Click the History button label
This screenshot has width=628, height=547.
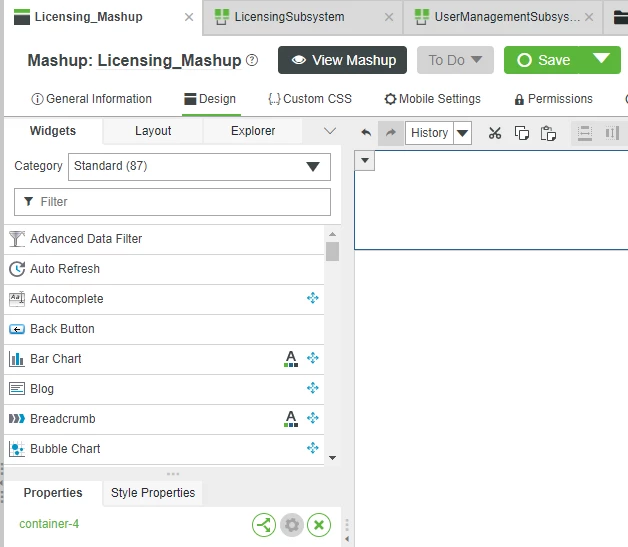click(429, 133)
